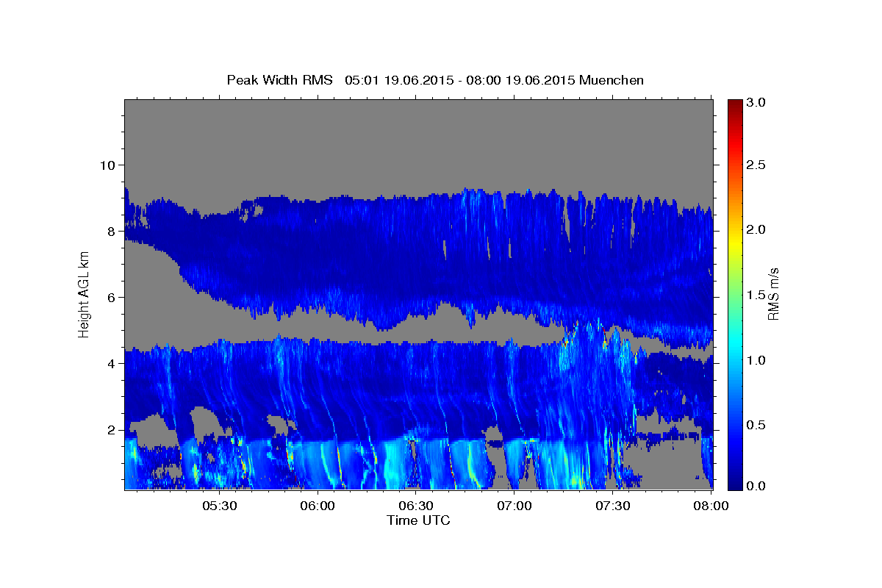Click the colorbar value 1.0
Image resolution: width=882 pixels, height=588 pixels.
tap(756, 360)
